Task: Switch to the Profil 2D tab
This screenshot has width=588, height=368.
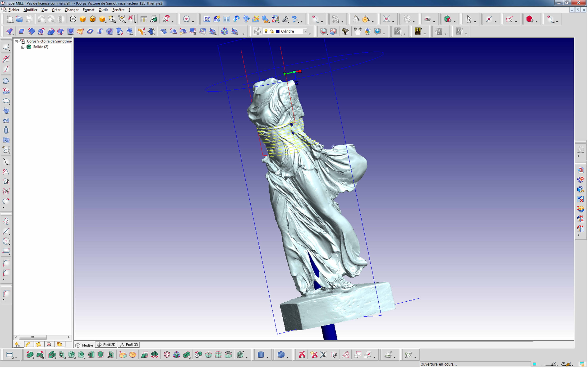Action: (x=106, y=345)
